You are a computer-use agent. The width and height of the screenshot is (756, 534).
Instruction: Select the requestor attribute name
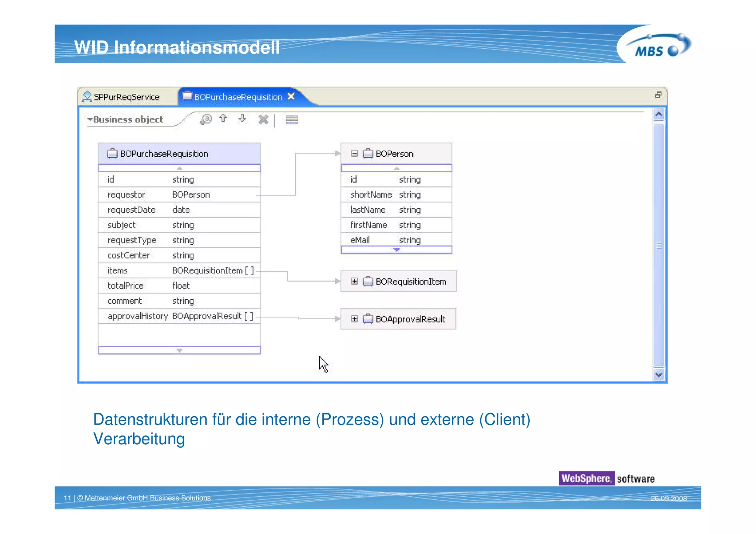coord(126,194)
